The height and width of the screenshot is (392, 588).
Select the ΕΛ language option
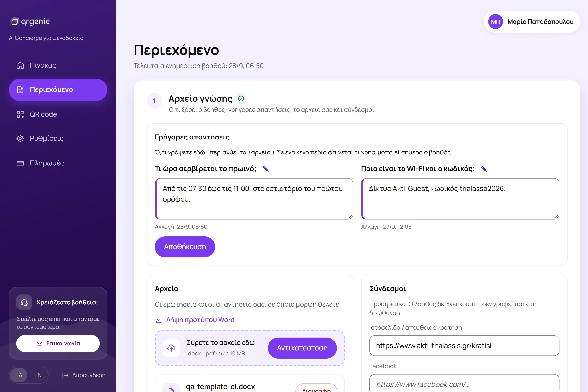tap(19, 375)
